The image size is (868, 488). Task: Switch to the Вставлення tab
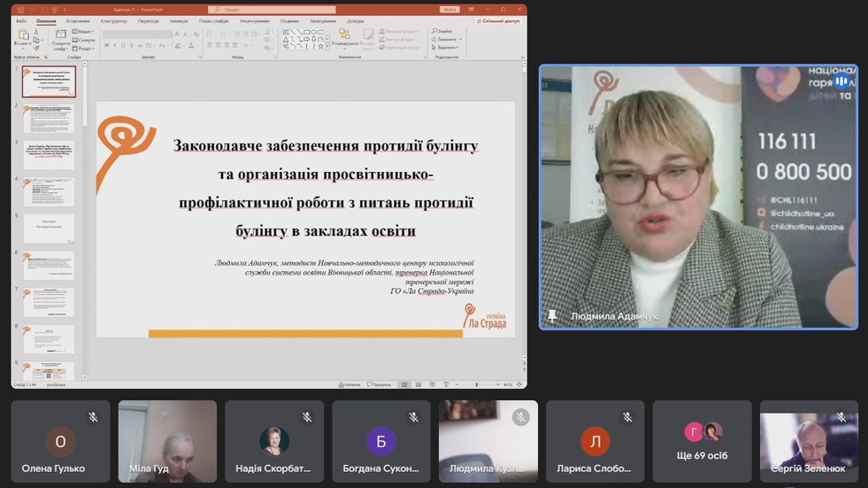pyautogui.click(x=78, y=21)
